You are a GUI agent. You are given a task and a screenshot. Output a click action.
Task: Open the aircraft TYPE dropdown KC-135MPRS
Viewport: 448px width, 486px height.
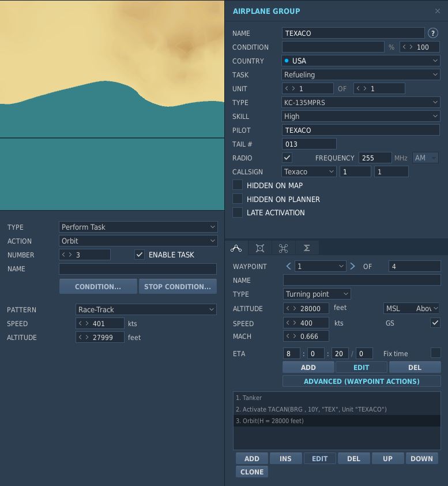pyautogui.click(x=361, y=102)
